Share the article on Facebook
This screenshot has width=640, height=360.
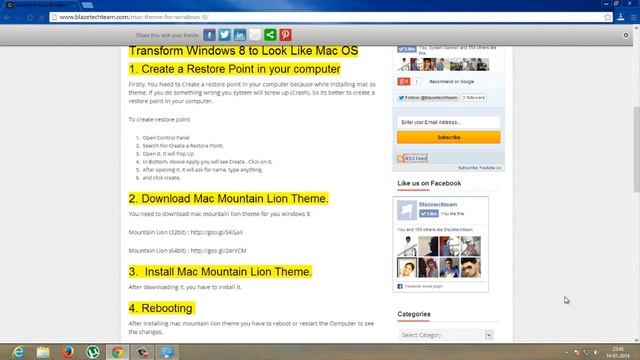(209, 35)
